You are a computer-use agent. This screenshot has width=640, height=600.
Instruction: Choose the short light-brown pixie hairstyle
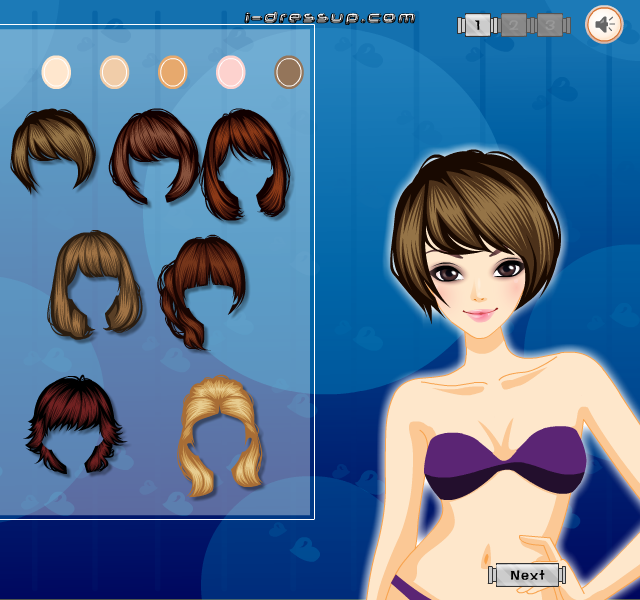[x=52, y=150]
